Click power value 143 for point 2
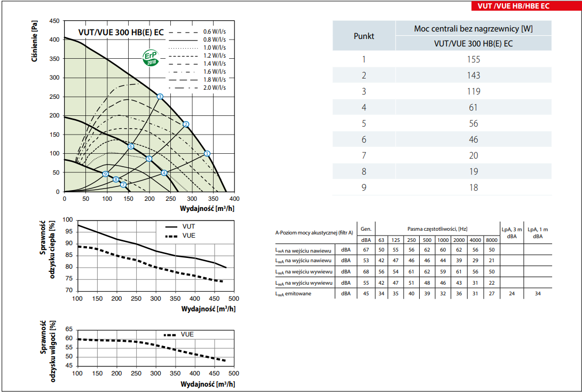 point(474,75)
